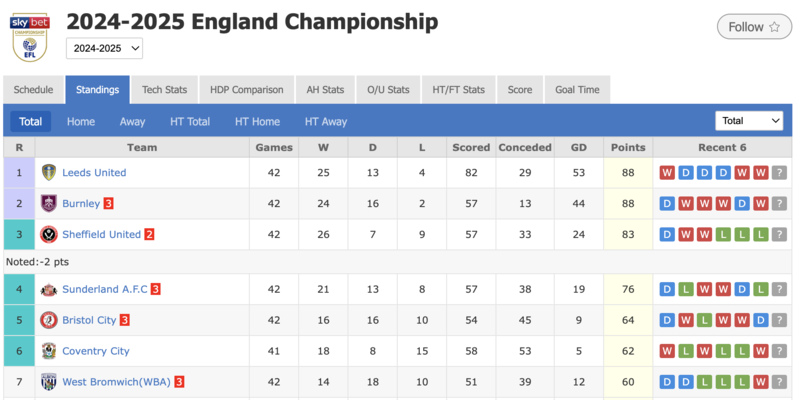Click Burnley's red number 3 badge

(108, 204)
